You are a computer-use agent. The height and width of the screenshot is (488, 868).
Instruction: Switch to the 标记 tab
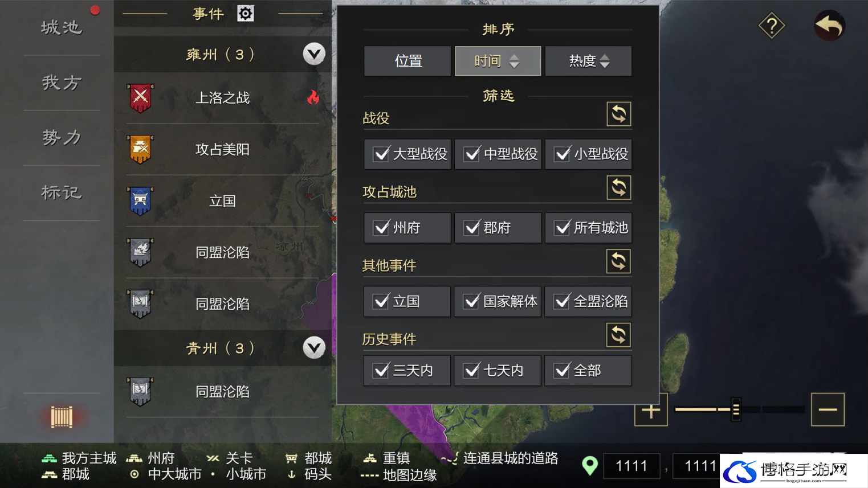(x=62, y=192)
